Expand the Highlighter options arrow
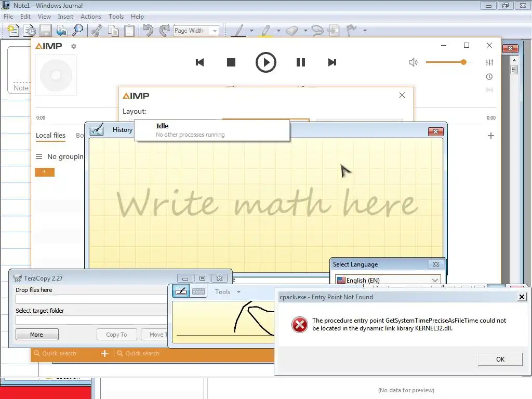532x399 pixels. coord(278,31)
